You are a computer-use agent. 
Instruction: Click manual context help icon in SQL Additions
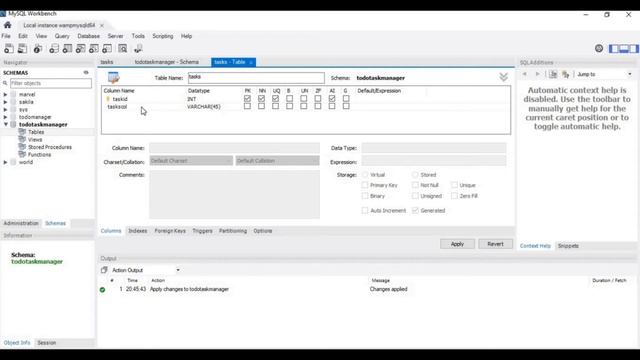553,74
